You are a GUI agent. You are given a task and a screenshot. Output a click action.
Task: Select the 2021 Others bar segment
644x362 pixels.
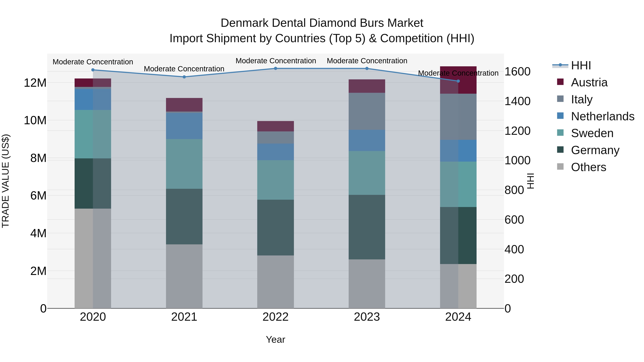(x=184, y=276)
